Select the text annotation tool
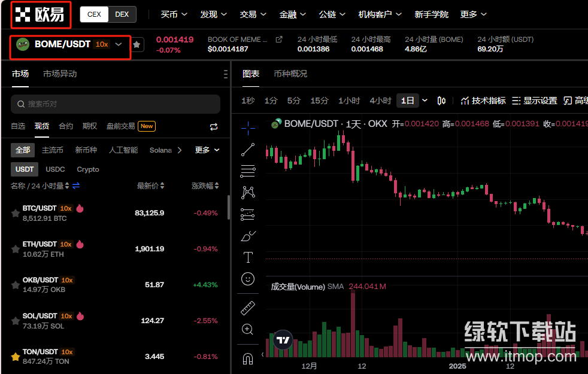The height and width of the screenshot is (374, 588). pos(248,257)
